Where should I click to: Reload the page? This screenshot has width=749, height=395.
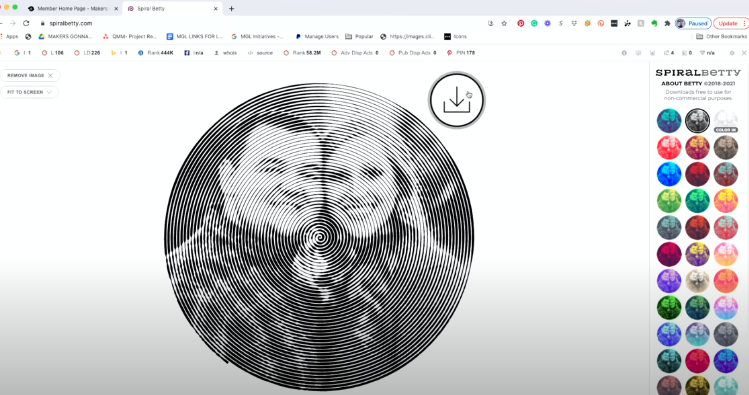tap(26, 23)
